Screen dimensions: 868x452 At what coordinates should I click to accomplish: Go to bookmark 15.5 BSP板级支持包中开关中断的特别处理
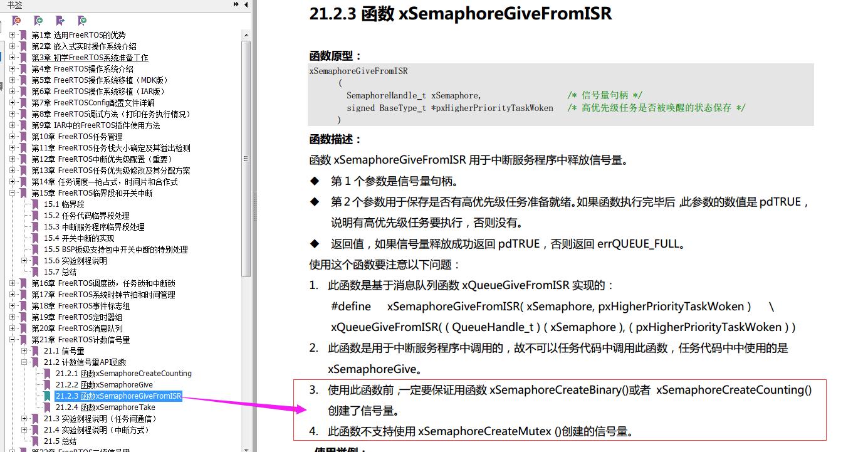pyautogui.click(x=115, y=250)
